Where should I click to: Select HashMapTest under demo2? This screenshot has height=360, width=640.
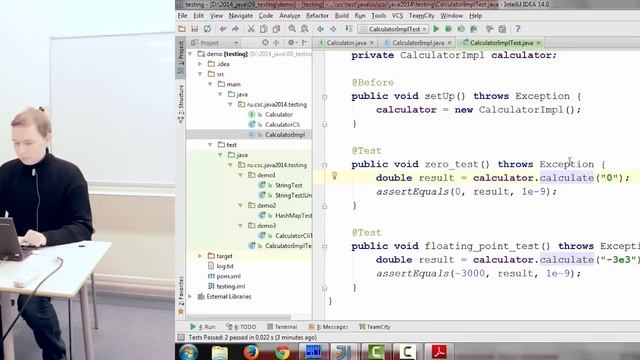pos(293,216)
